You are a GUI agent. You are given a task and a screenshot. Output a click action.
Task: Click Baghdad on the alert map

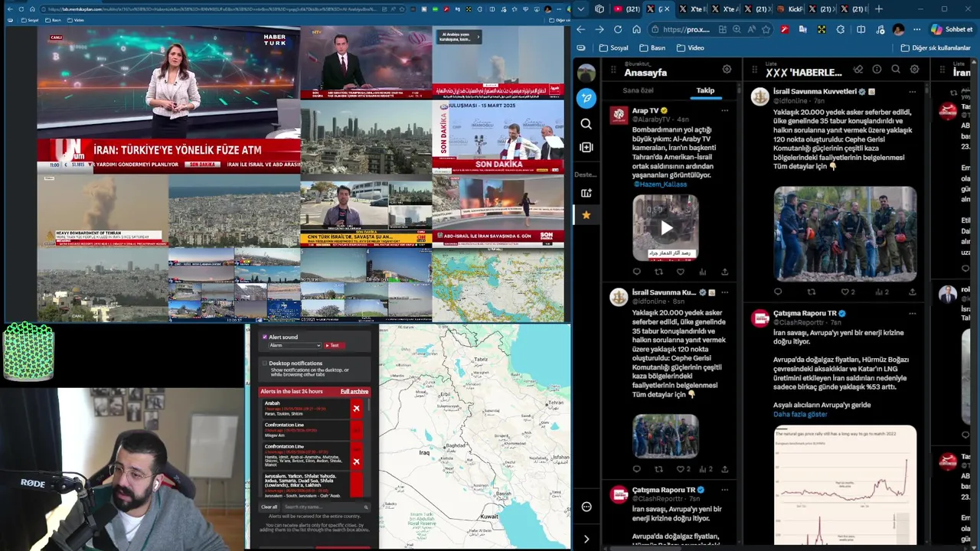click(456, 445)
